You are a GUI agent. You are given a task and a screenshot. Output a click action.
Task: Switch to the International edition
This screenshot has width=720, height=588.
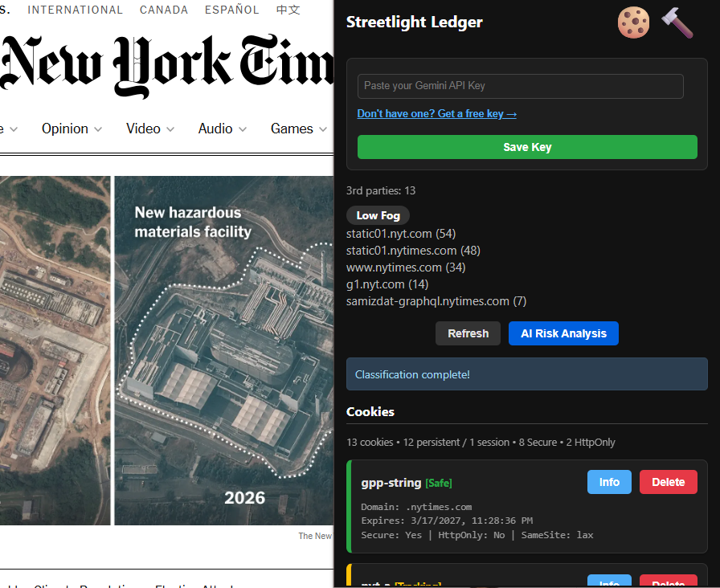click(x=76, y=10)
